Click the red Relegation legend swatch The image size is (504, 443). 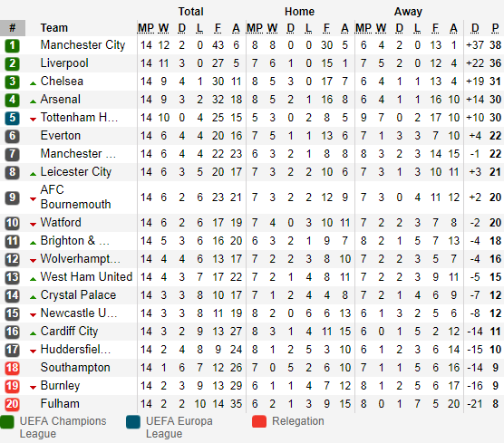point(259,422)
